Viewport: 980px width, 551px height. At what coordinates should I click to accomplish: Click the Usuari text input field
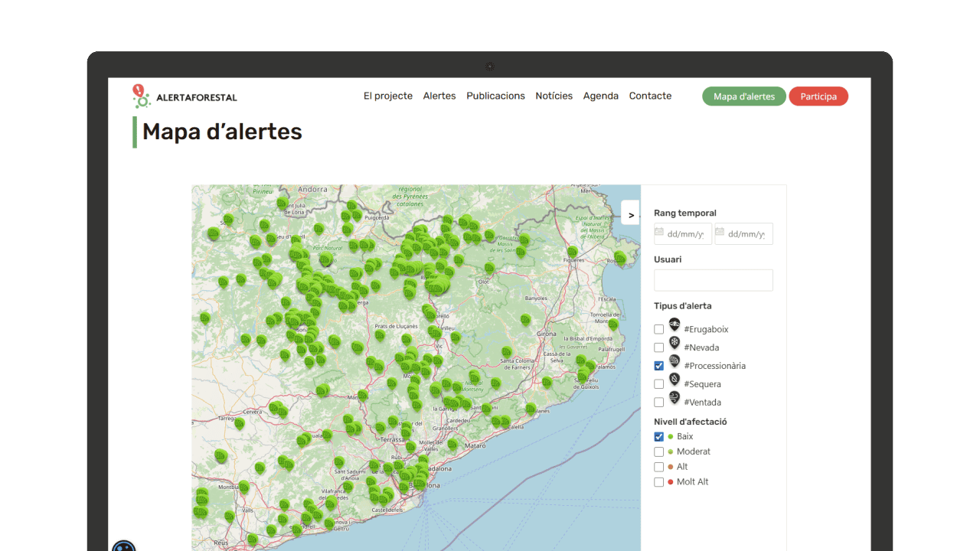(713, 280)
